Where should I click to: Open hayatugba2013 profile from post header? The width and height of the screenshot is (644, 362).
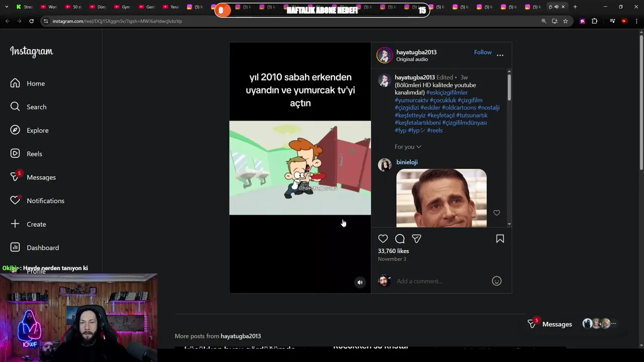click(x=416, y=52)
